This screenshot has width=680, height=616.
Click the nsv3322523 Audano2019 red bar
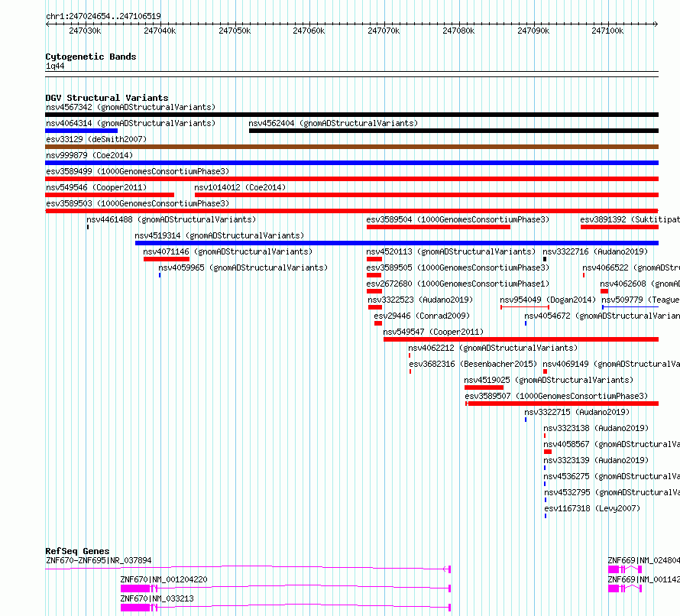pos(375,307)
